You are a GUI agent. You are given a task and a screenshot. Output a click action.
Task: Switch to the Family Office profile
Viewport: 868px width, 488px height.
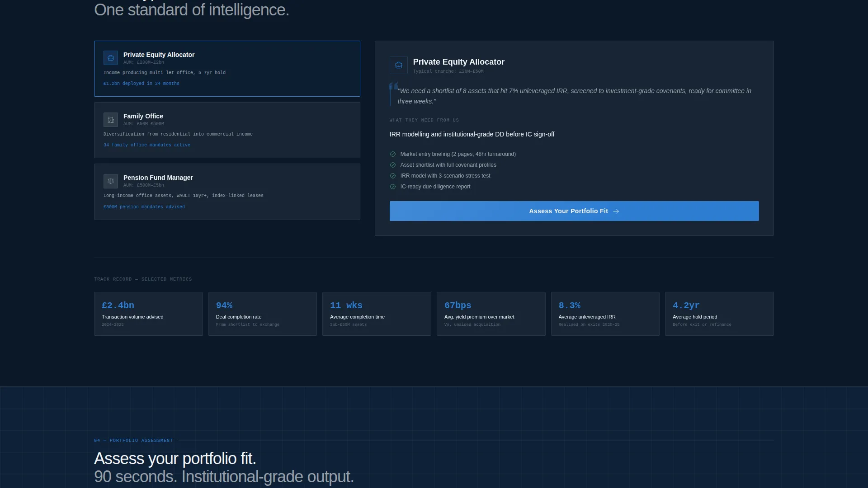pos(227,130)
